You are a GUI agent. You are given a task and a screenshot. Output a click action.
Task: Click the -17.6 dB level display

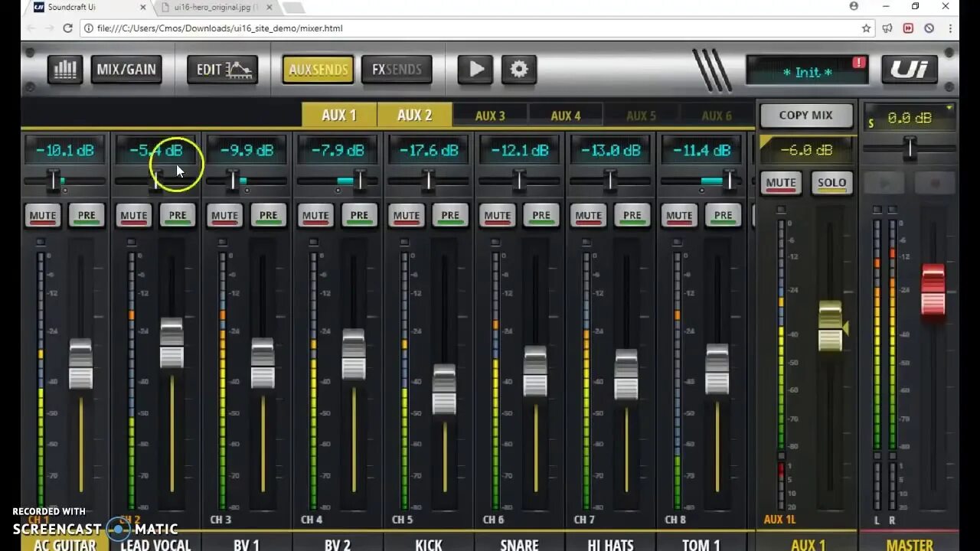pyautogui.click(x=429, y=151)
